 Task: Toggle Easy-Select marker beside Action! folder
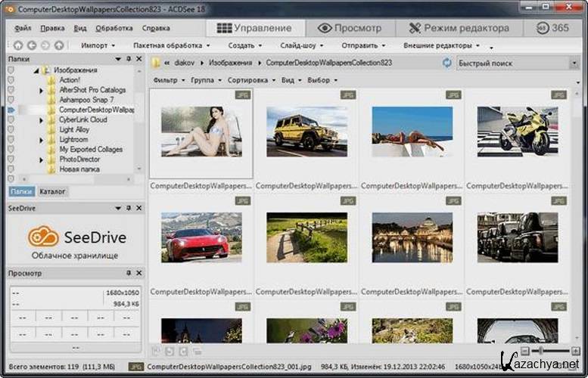tap(11, 79)
